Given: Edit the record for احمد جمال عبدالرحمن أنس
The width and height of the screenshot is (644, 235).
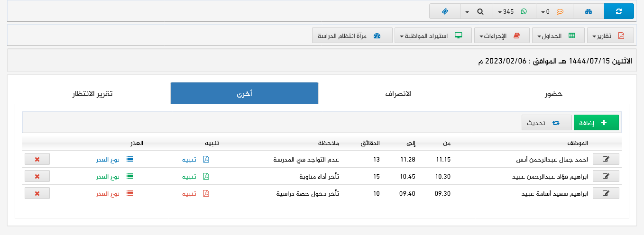Looking at the screenshot, I should tap(606, 159).
